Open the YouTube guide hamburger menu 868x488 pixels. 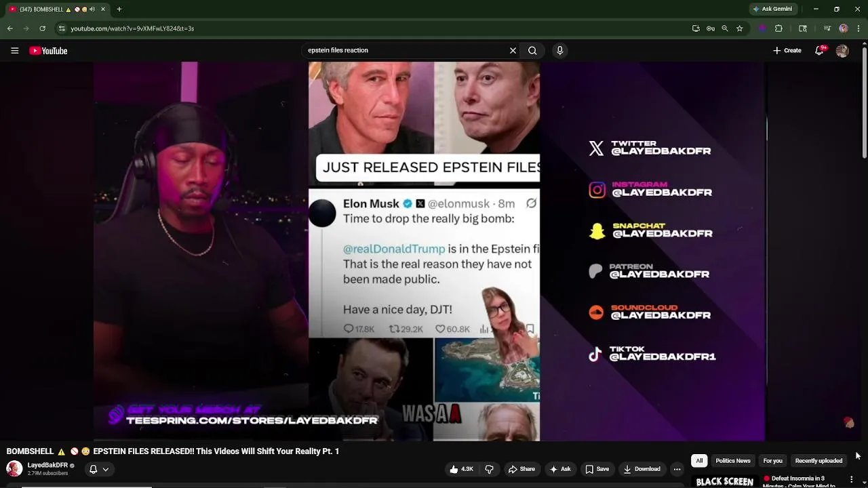[x=14, y=51]
